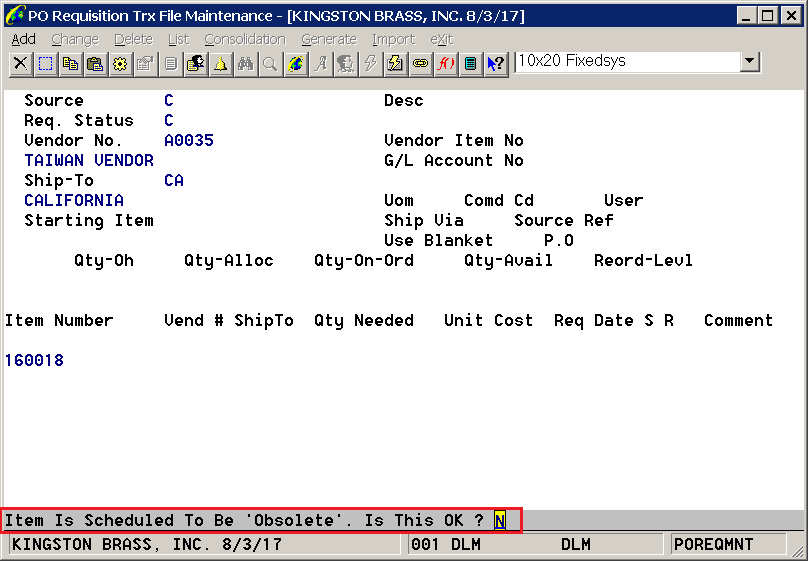
Task: Click the Reord-Levl header
Action: pyautogui.click(x=644, y=261)
